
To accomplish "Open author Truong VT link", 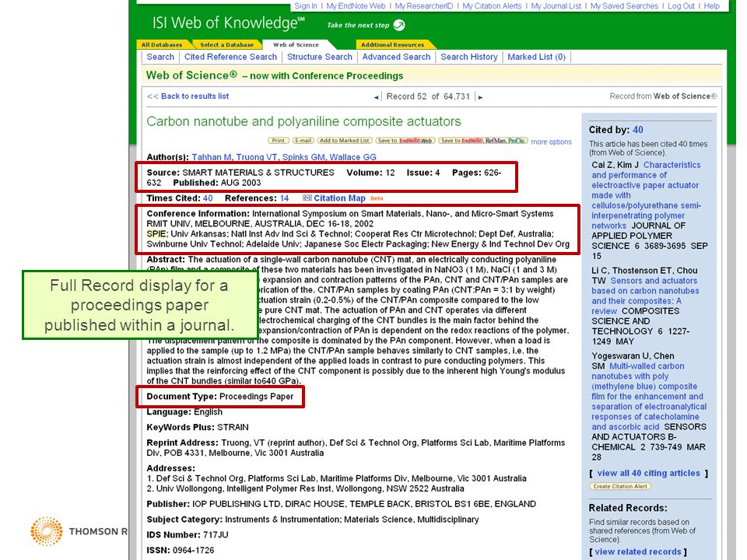I will (257, 157).
